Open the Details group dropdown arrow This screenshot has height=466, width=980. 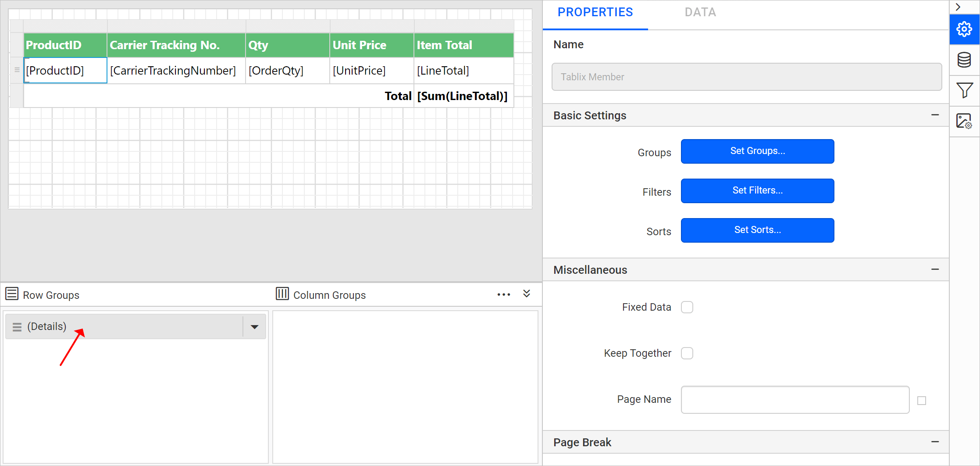pos(254,326)
